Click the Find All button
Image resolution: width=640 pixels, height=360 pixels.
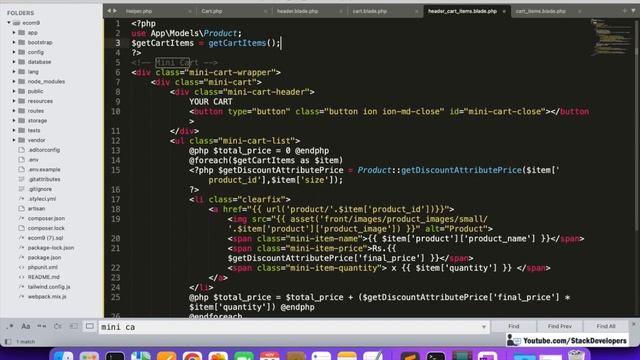[606, 326]
